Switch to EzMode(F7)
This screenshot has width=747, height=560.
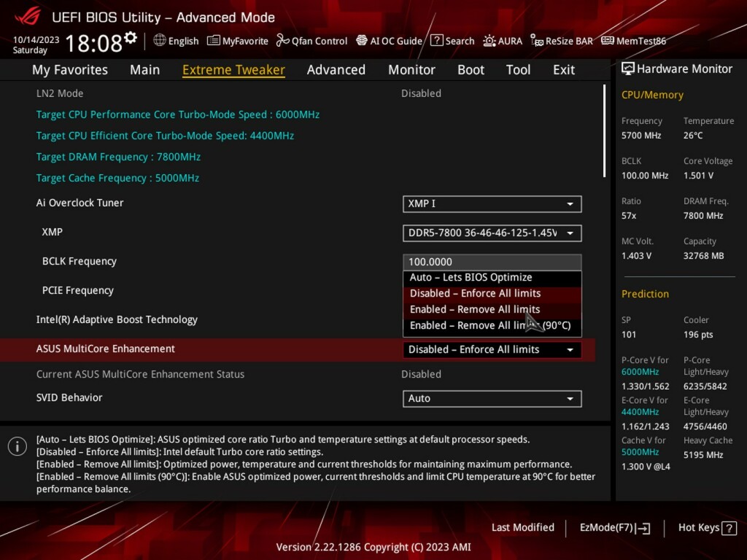(x=614, y=528)
